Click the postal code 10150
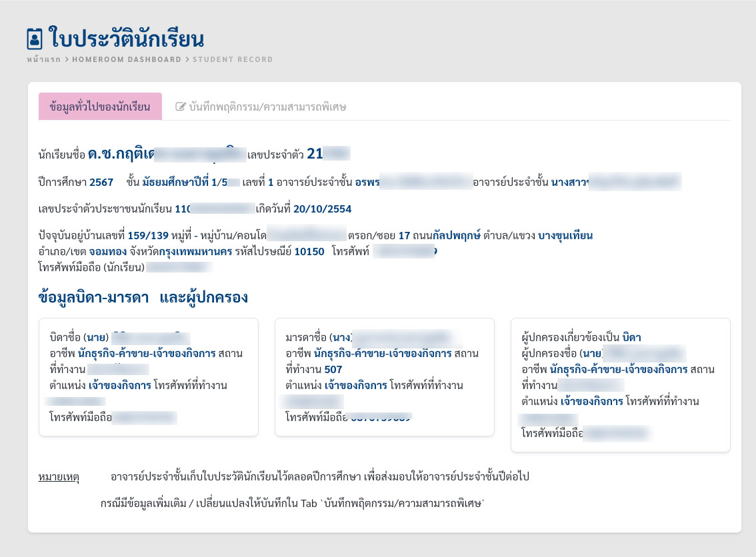The width and height of the screenshot is (756, 557). [x=309, y=252]
